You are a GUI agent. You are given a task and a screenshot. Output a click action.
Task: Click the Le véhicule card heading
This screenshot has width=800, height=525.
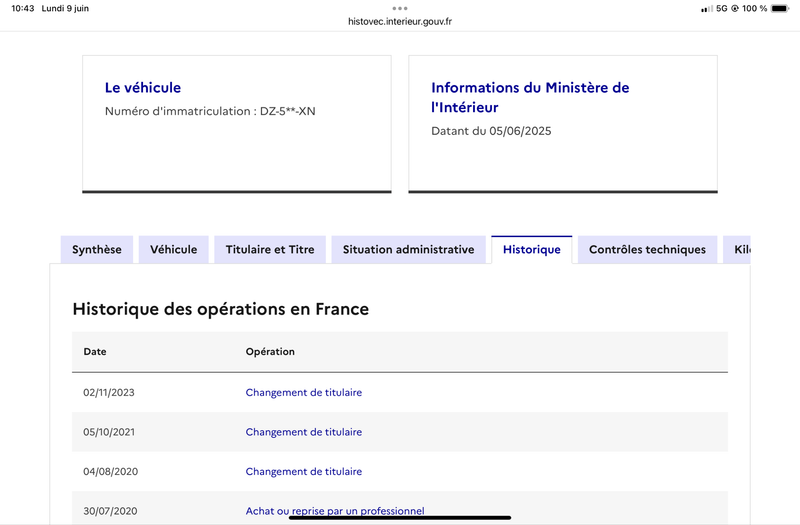[143, 88]
